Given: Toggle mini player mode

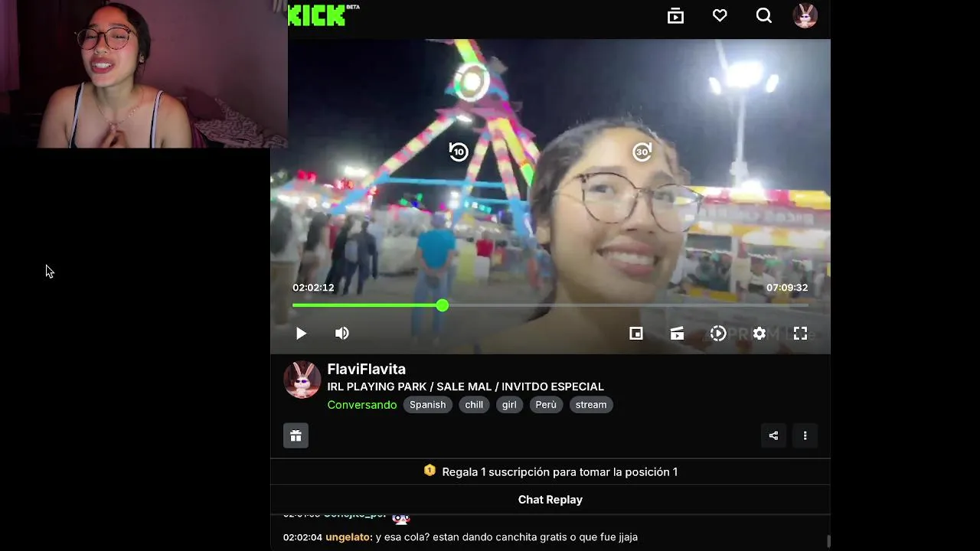Looking at the screenshot, I should click(x=635, y=333).
